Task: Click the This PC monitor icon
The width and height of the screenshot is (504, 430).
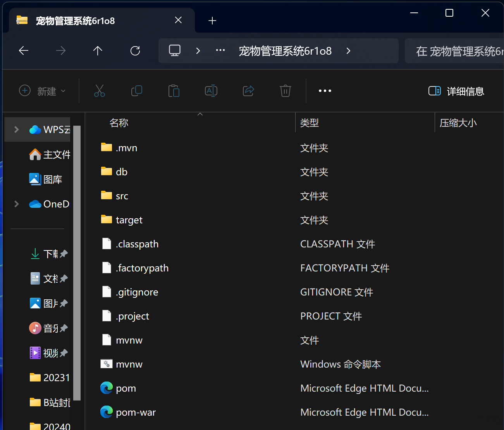Action: point(175,51)
